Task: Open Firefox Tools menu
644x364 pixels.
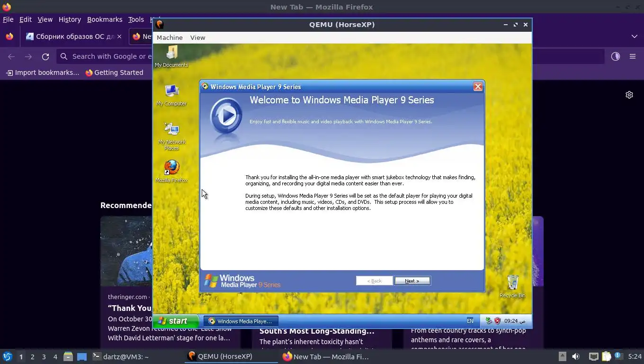Action: pyautogui.click(x=136, y=19)
